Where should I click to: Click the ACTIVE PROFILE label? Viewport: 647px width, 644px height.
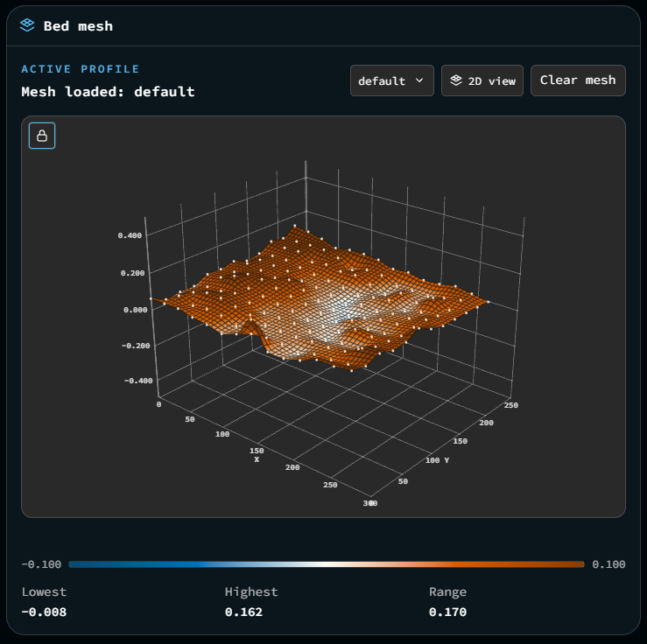pyautogui.click(x=80, y=69)
